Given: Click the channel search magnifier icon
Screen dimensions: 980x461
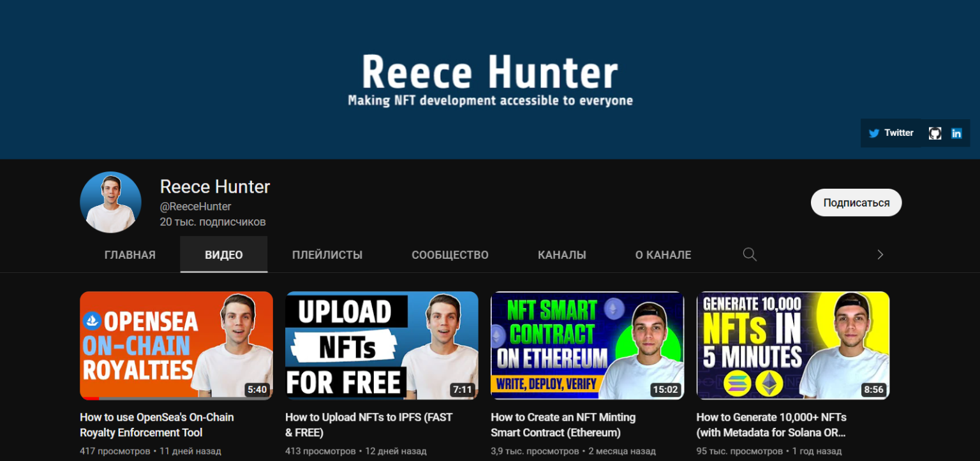Looking at the screenshot, I should click(x=750, y=254).
